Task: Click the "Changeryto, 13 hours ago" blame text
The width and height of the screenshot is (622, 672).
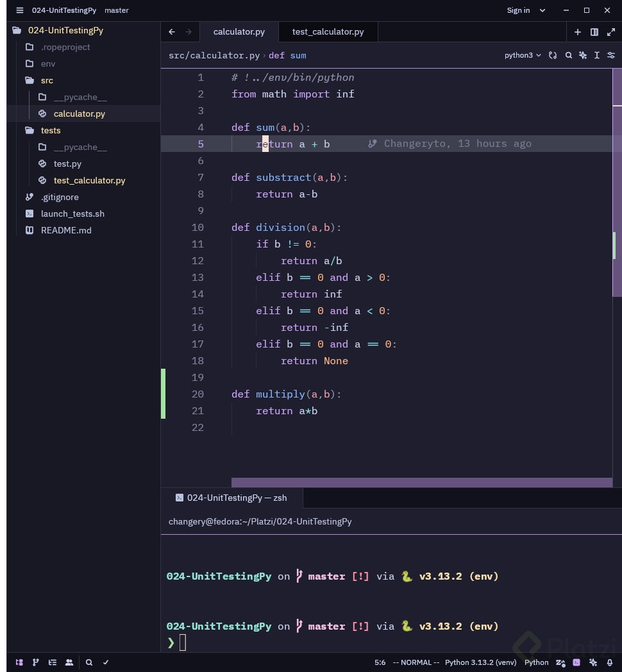Action: [457, 144]
